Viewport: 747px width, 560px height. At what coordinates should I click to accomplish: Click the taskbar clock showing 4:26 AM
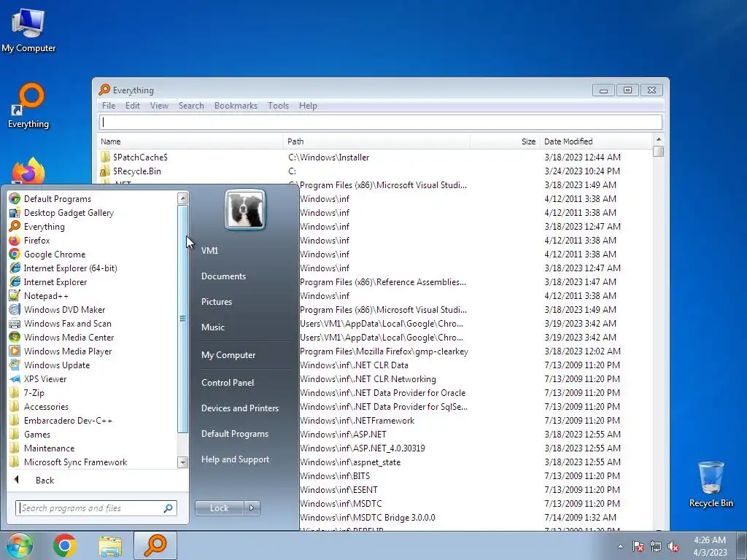[710, 546]
